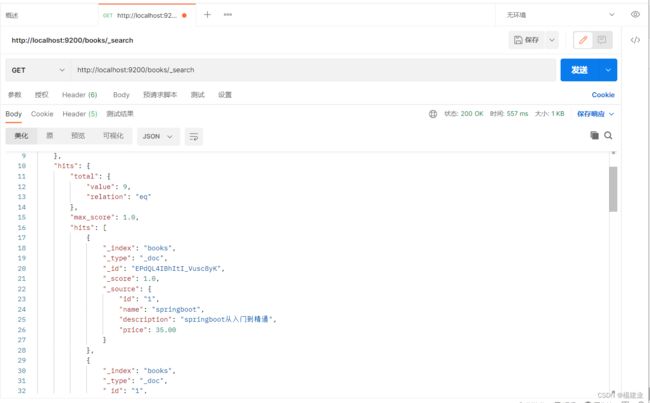650x403 pixels.
Task: Click the response search magnifier icon
Action: click(608, 136)
